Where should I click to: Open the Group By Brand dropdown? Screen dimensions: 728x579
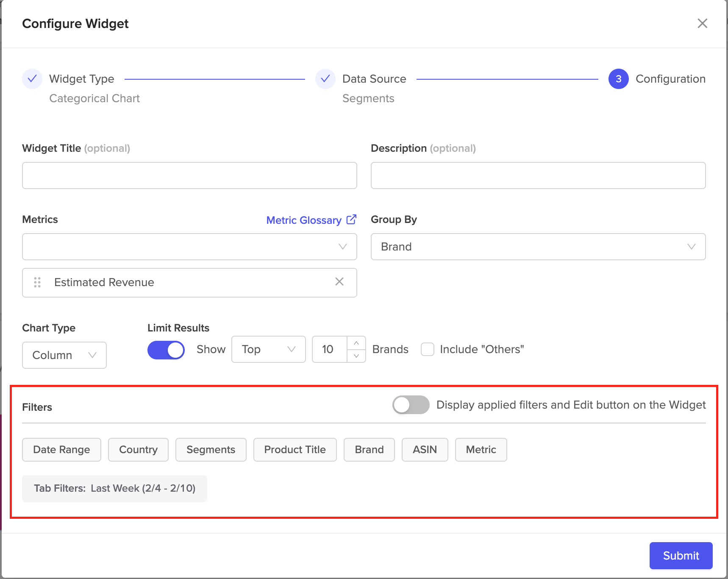click(x=538, y=247)
